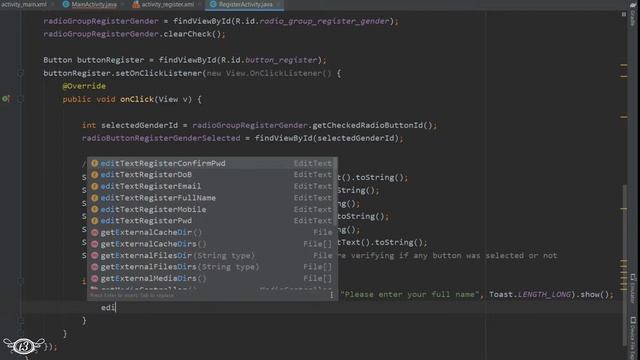
Task: Pick editTextRegisterDoB from the completion list
Action: tap(212, 175)
